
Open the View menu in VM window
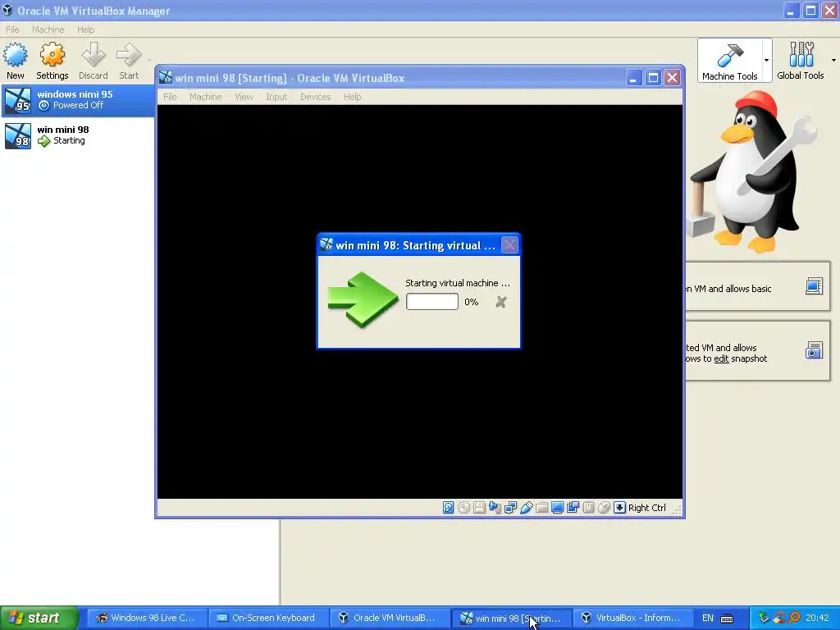[244, 97]
